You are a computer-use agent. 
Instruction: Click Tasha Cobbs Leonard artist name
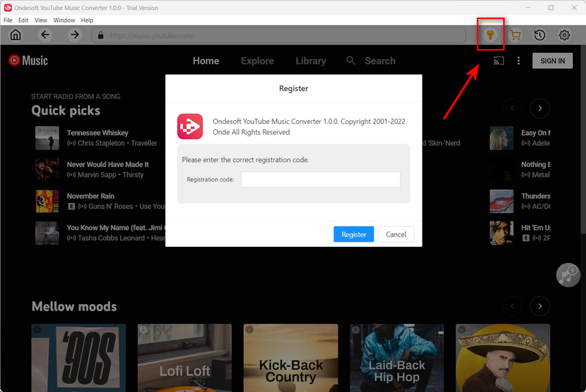point(111,237)
